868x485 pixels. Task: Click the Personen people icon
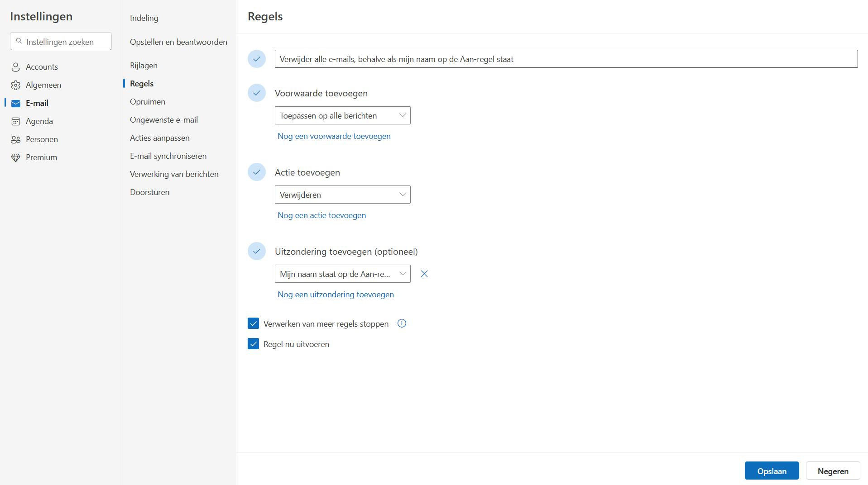click(x=16, y=139)
